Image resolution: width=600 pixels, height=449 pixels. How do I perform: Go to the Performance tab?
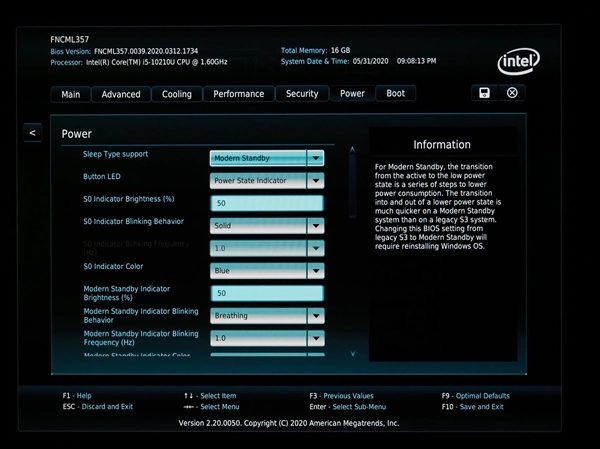point(239,94)
